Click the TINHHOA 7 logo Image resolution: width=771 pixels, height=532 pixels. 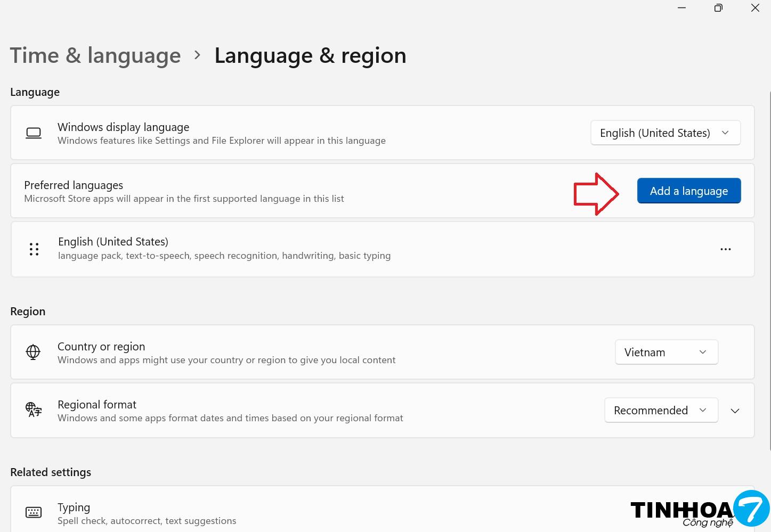[699, 511]
